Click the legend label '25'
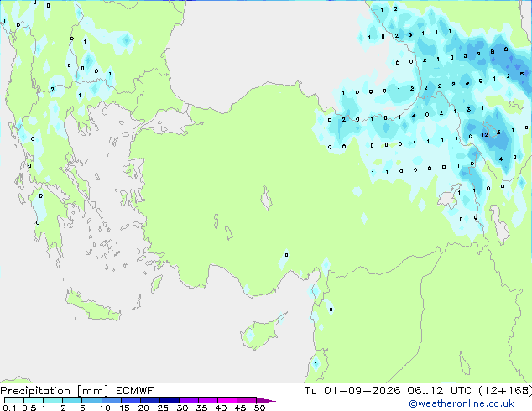The width and height of the screenshot is (532, 411). [x=163, y=408]
